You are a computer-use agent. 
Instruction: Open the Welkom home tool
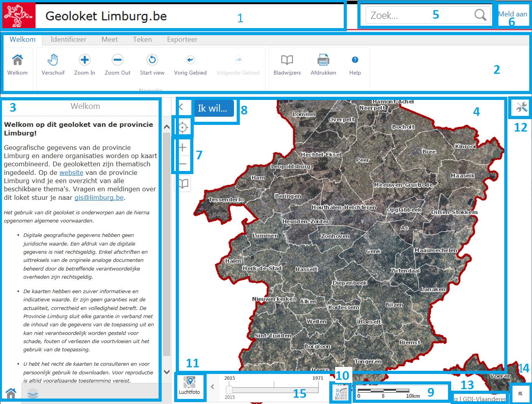pyautogui.click(x=18, y=65)
